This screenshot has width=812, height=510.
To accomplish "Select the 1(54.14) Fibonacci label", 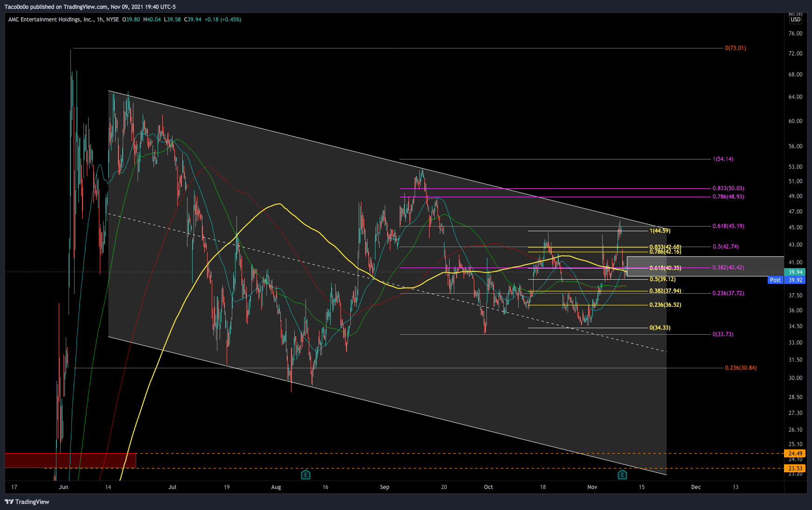I will pyautogui.click(x=723, y=159).
